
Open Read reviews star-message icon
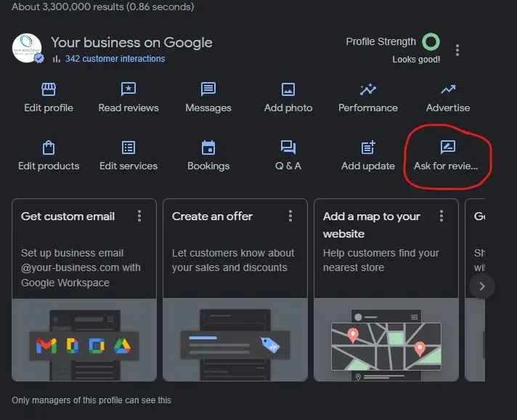click(x=129, y=89)
